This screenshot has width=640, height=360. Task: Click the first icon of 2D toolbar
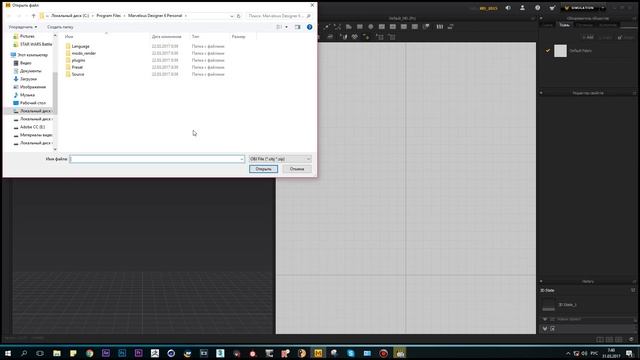327,27
